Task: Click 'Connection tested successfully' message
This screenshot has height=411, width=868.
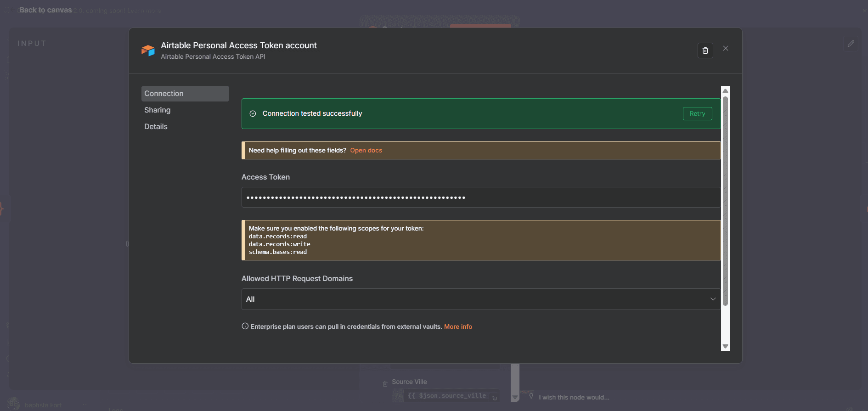Action: coord(312,113)
